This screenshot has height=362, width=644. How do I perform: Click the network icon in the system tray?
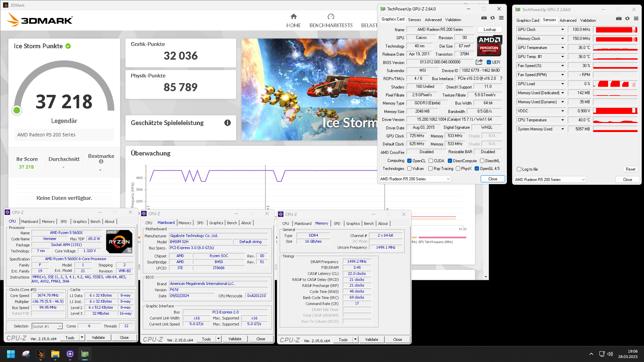602,354
